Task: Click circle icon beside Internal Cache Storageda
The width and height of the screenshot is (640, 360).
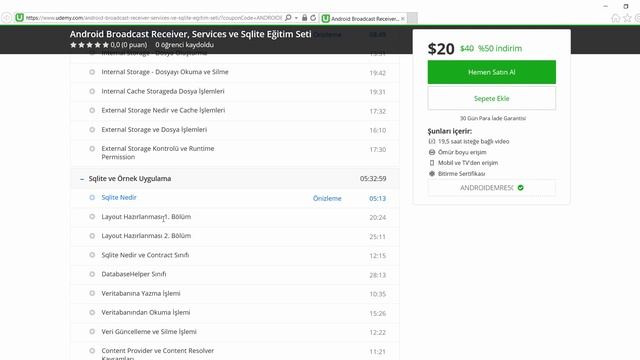Action: click(92, 91)
